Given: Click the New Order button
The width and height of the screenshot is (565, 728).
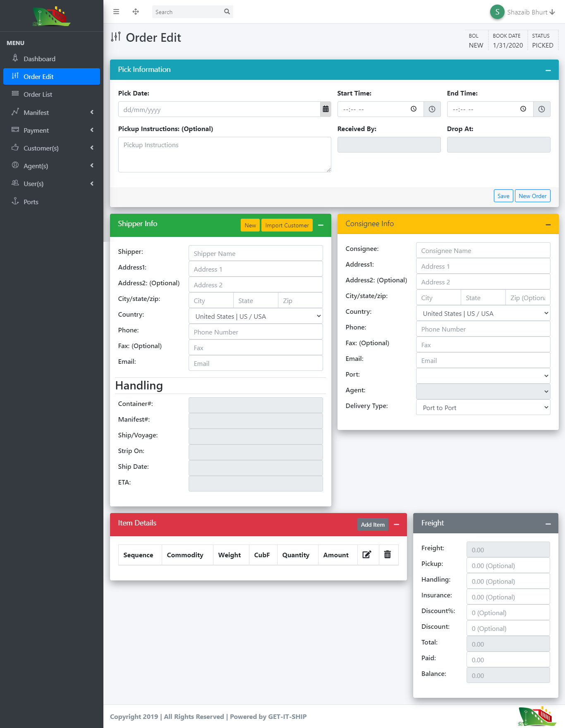Looking at the screenshot, I should tap(533, 196).
